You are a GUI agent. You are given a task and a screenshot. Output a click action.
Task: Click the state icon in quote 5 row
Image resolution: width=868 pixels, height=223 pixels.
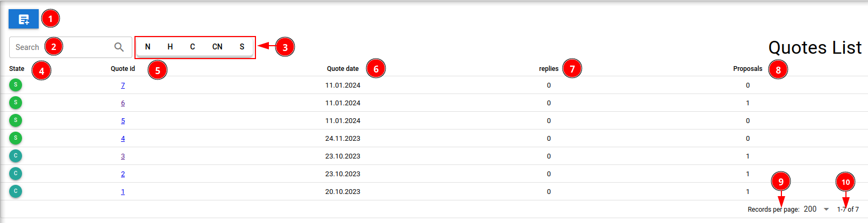[x=16, y=120]
